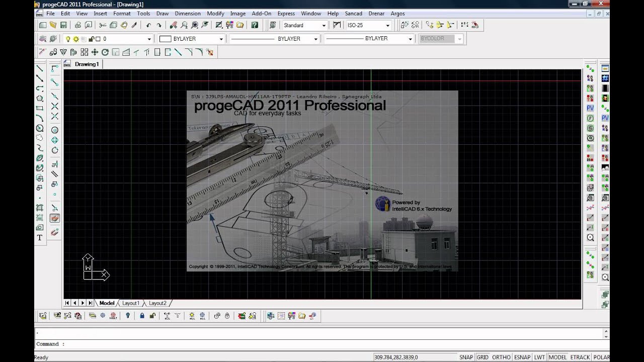Image resolution: width=644 pixels, height=362 pixels.
Task: Toggle ETRACK in status bar
Action: (x=580, y=357)
